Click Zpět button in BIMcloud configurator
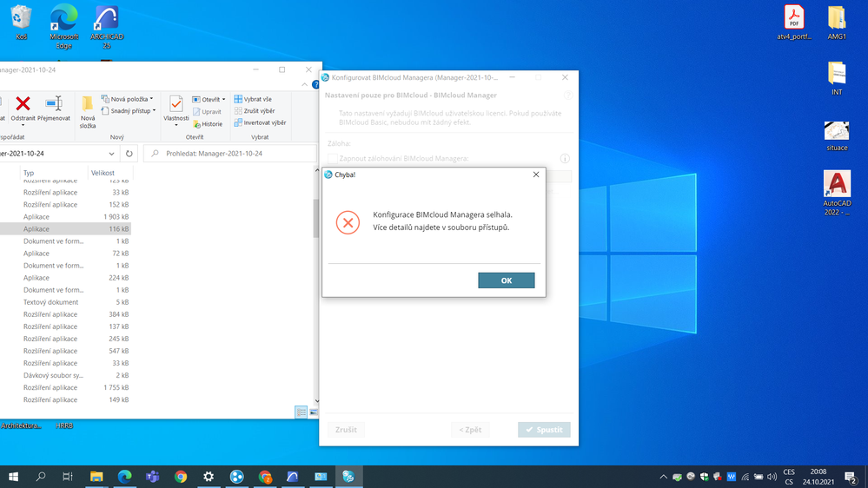Screen dimensions: 868x488 (x=470, y=429)
